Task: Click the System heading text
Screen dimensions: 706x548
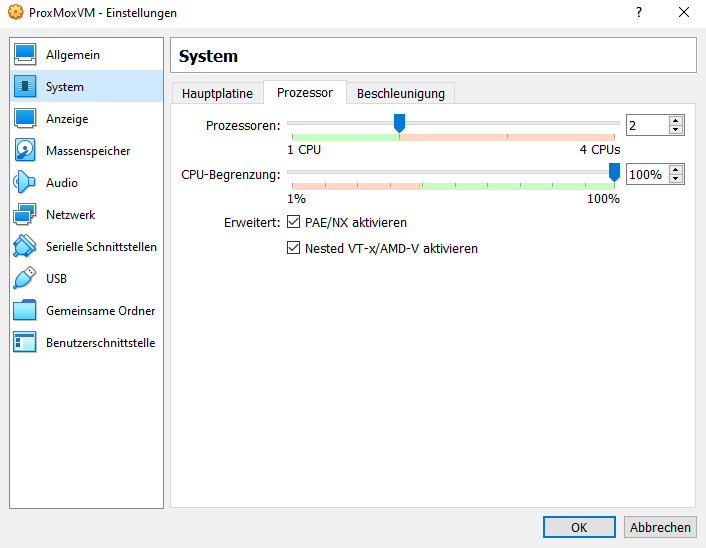Action: [208, 56]
